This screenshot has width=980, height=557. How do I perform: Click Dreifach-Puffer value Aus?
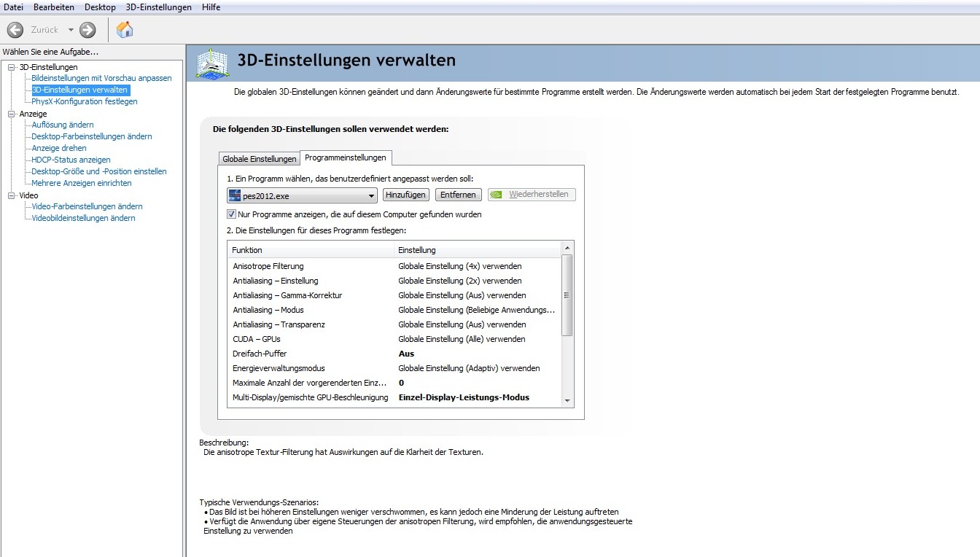coord(406,354)
